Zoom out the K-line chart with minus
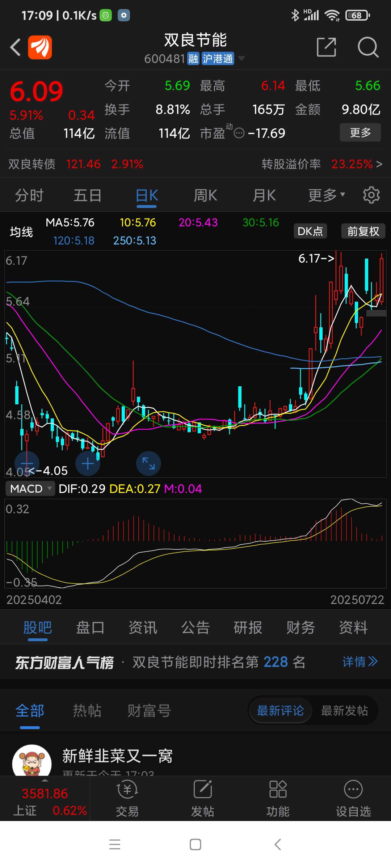The width and height of the screenshot is (391, 868). point(27,463)
